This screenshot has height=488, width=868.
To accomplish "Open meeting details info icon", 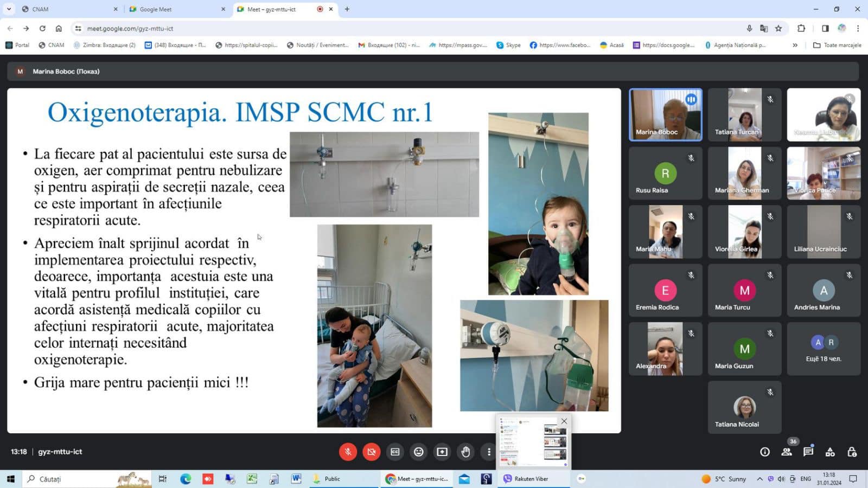I will (765, 452).
